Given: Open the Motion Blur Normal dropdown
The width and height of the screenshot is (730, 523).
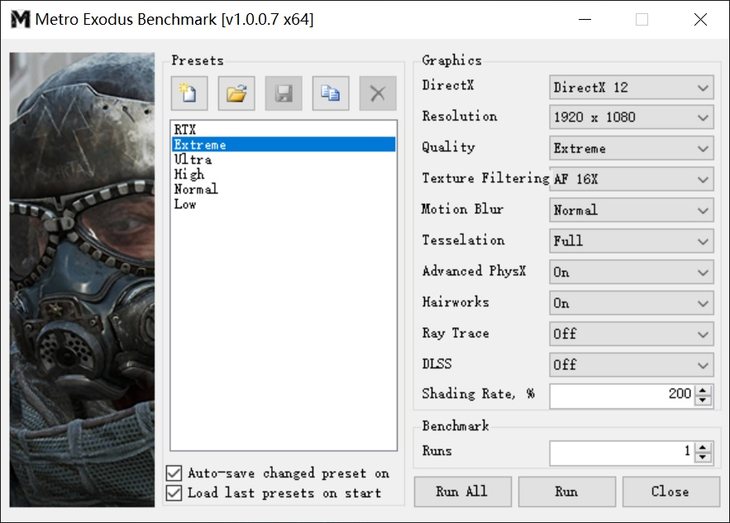Looking at the screenshot, I should (631, 211).
